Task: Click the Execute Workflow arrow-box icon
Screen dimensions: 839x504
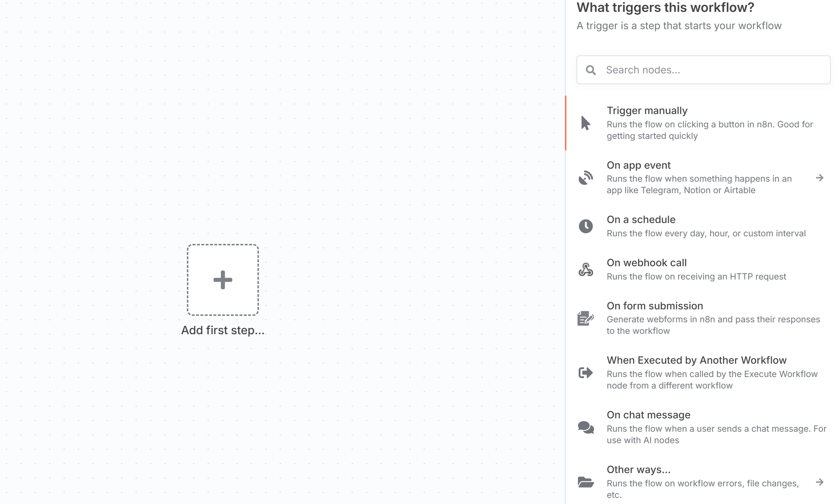Action: [585, 373]
